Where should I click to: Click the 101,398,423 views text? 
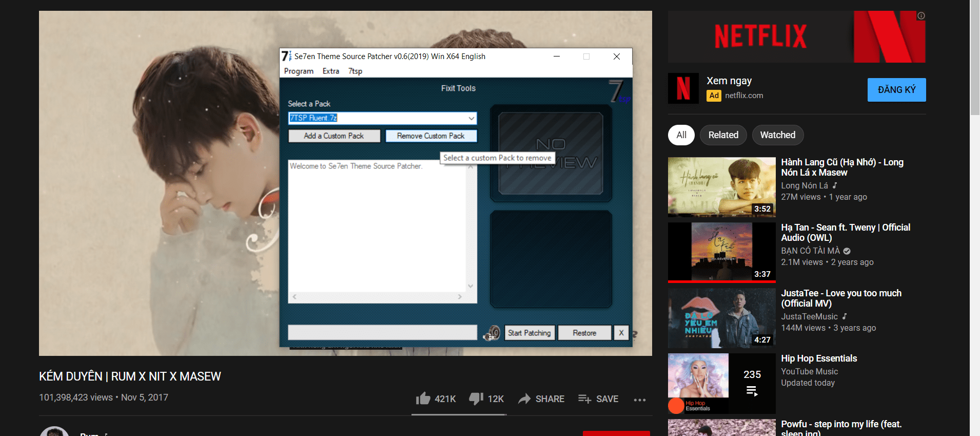click(x=76, y=397)
